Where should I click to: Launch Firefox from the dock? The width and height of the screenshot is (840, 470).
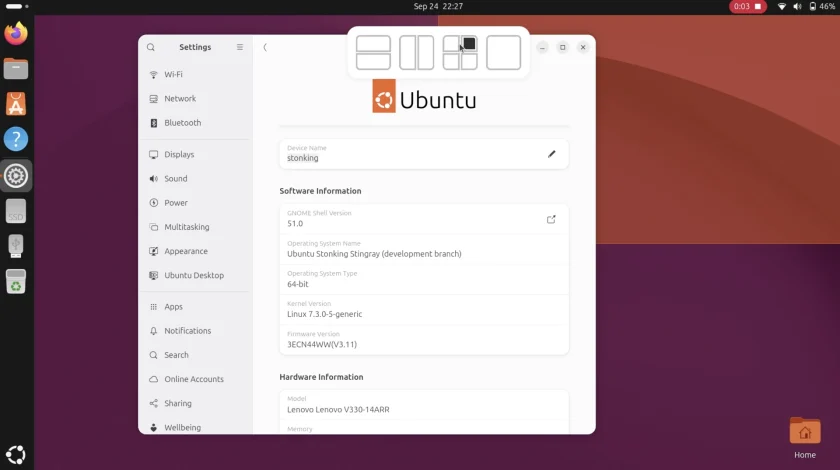pyautogui.click(x=16, y=33)
